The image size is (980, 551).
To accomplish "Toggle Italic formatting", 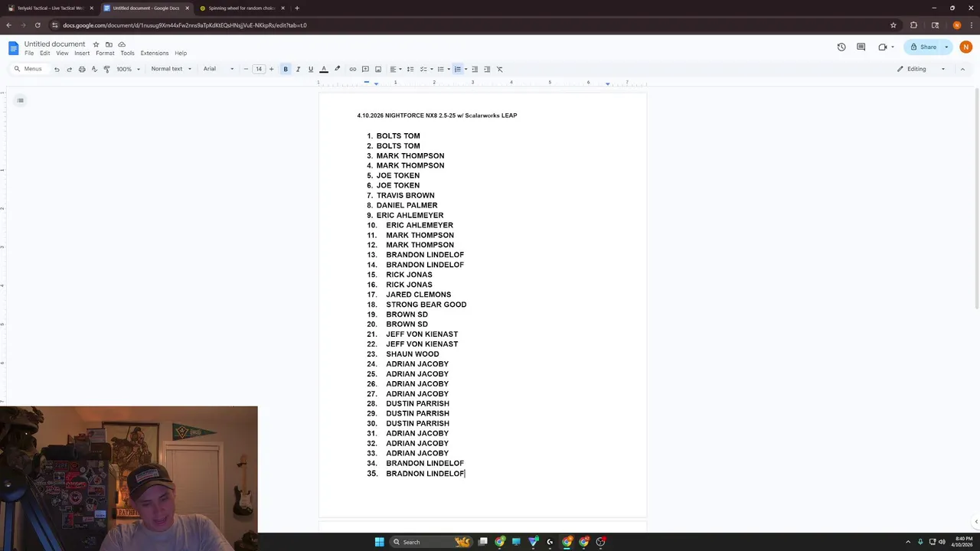I will (x=298, y=69).
